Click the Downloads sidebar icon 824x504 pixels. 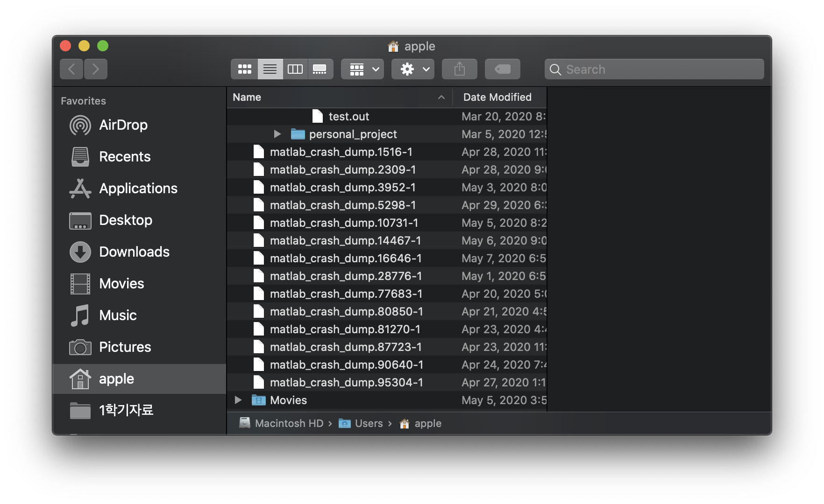(80, 252)
